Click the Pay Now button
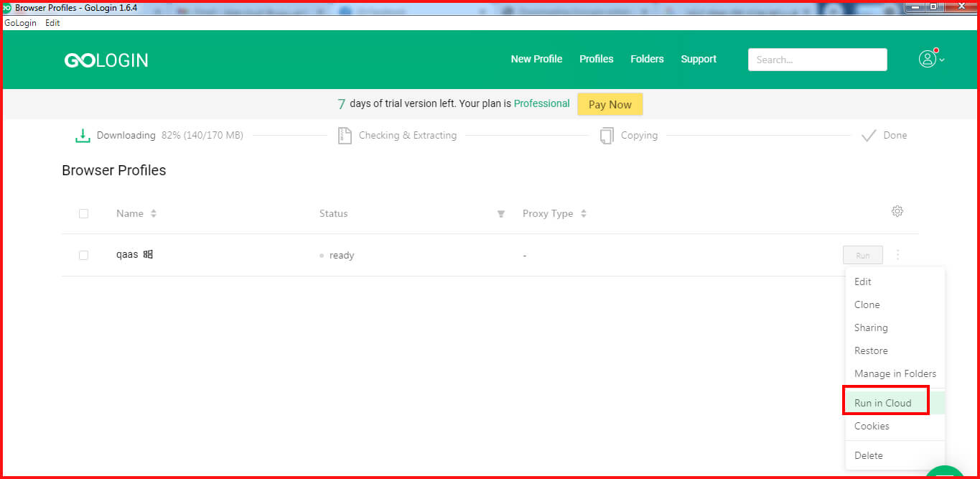 [x=610, y=104]
